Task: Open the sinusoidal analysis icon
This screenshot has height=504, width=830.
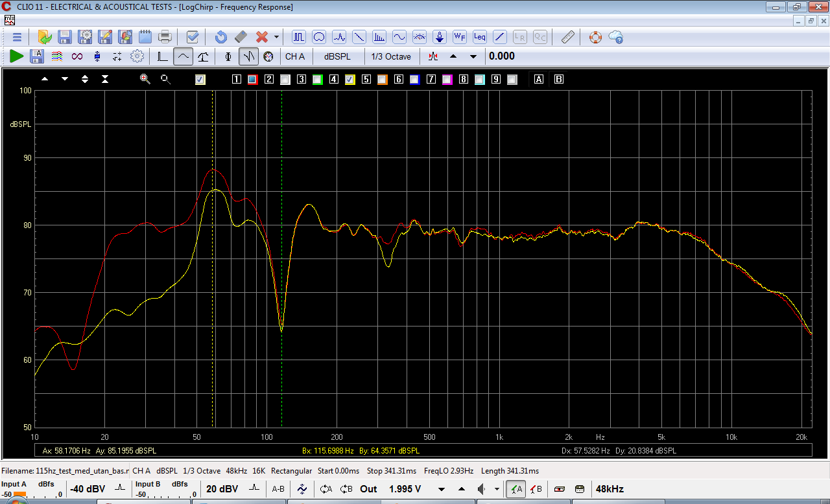Action: tap(399, 37)
